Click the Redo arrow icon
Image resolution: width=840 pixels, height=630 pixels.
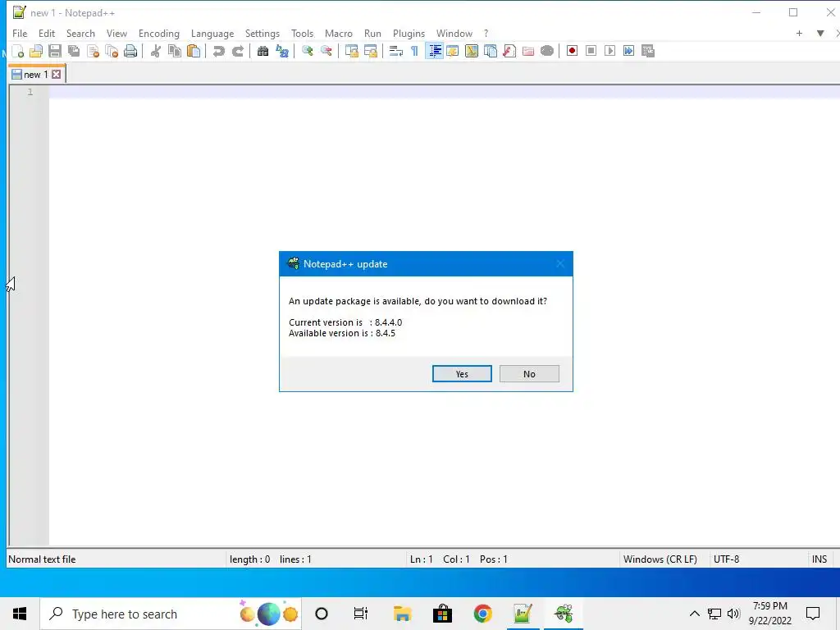(238, 51)
